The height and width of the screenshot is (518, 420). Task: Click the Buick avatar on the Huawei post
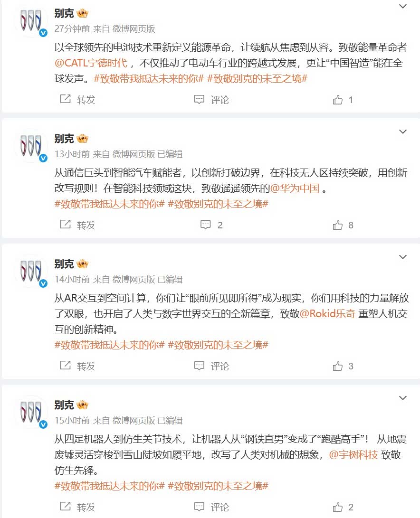[x=31, y=145]
